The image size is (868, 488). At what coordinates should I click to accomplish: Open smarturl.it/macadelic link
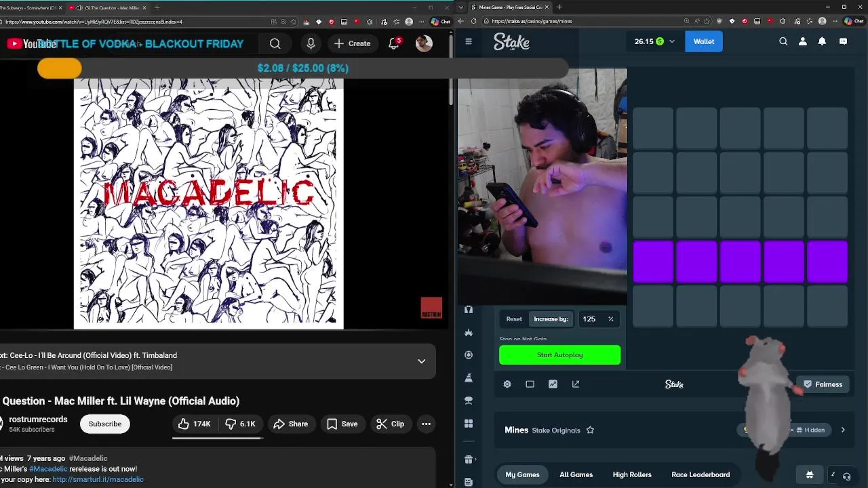[x=98, y=479]
